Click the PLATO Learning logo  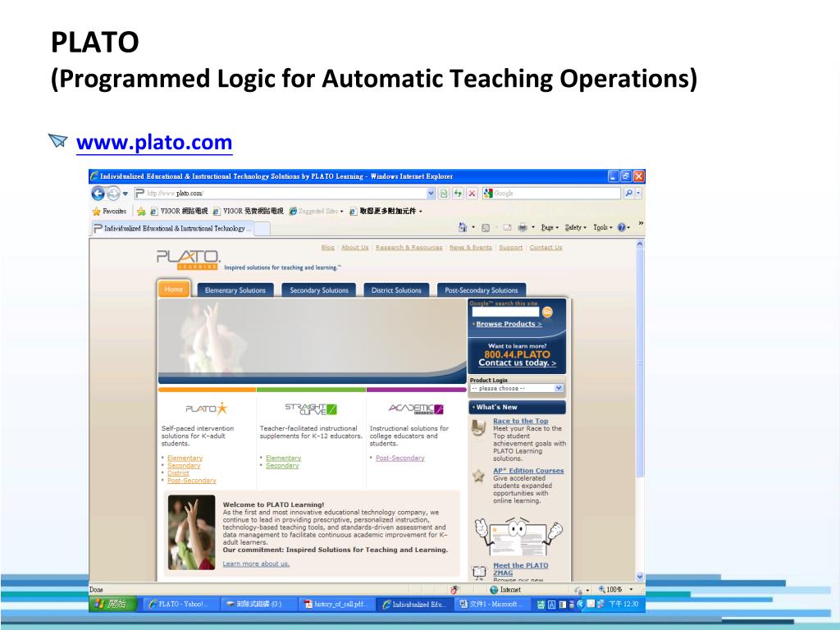point(188,259)
